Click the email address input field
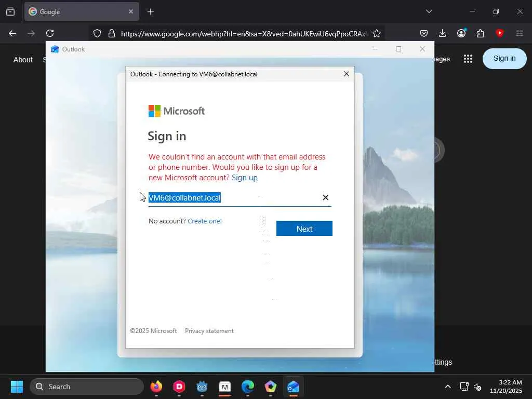 (240, 198)
